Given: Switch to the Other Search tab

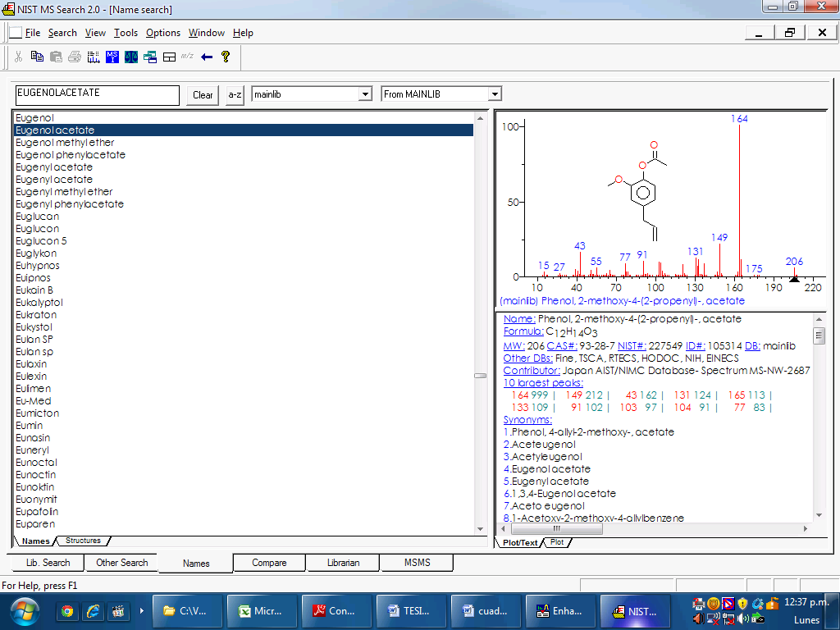Looking at the screenshot, I should 121,563.
